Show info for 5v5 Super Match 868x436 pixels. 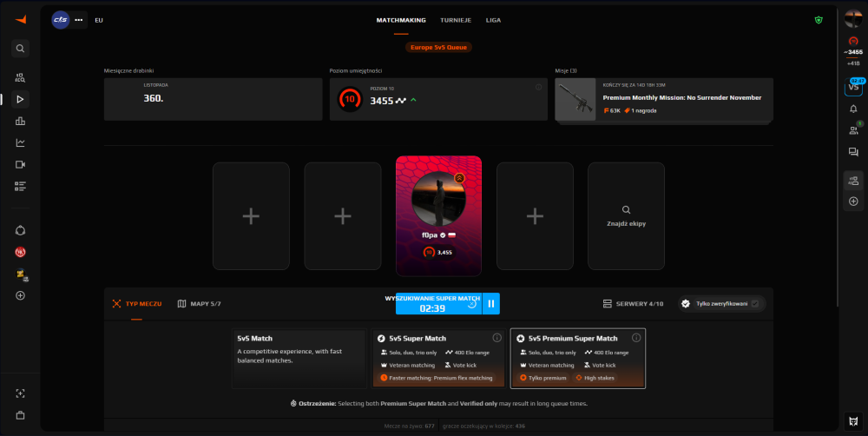coord(497,338)
